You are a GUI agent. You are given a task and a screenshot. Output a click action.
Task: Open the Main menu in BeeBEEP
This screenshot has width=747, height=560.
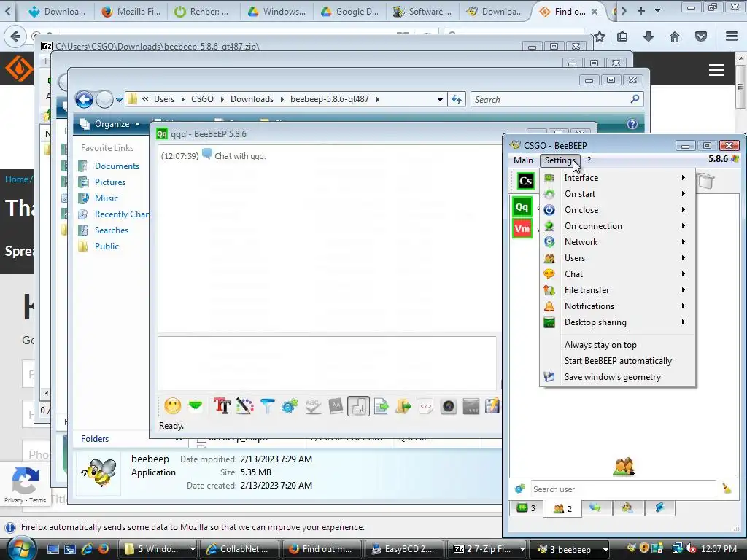523,160
